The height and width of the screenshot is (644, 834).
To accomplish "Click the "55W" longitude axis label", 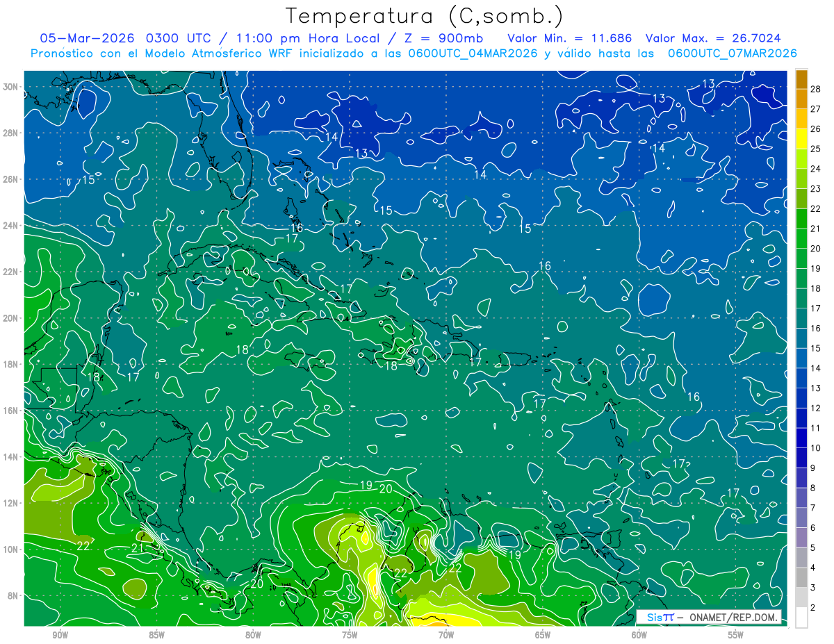I will point(736,635).
